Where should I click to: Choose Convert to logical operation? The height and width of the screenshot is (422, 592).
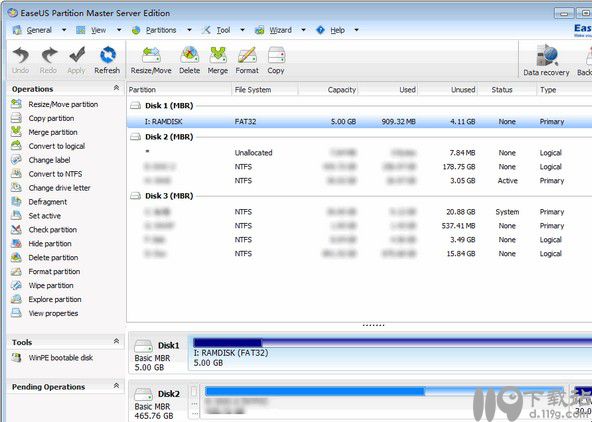click(x=48, y=146)
